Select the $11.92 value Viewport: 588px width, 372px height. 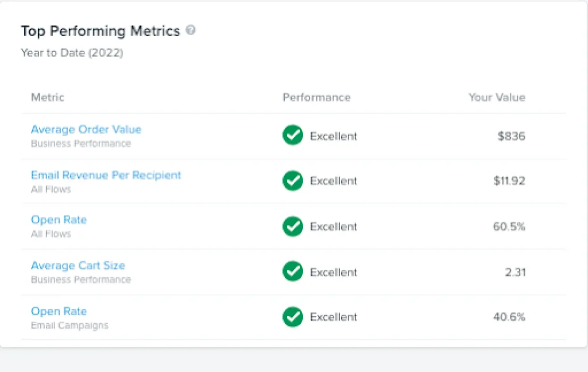tap(509, 181)
